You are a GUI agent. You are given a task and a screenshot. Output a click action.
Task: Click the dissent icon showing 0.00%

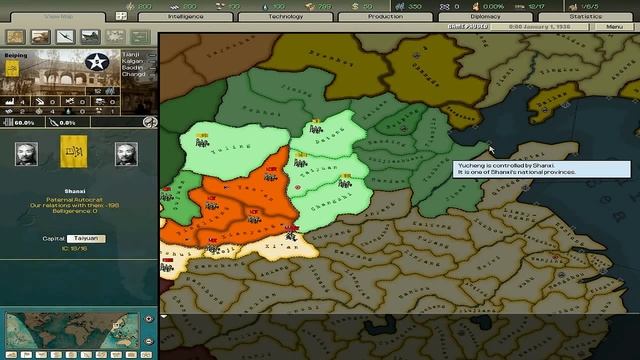coord(476,7)
